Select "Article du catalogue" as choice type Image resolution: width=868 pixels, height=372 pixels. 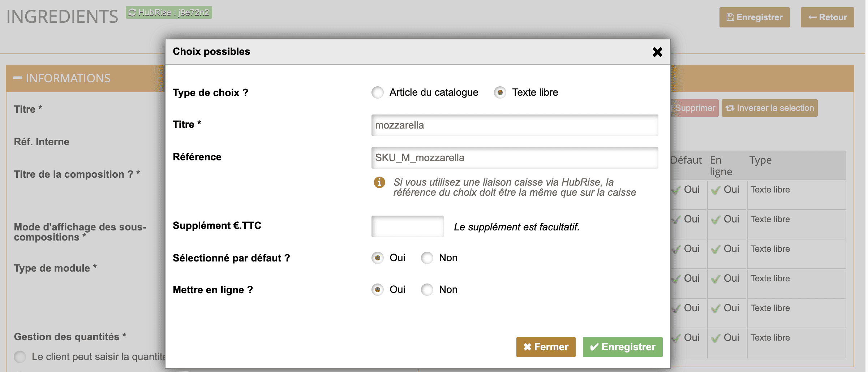(x=377, y=92)
